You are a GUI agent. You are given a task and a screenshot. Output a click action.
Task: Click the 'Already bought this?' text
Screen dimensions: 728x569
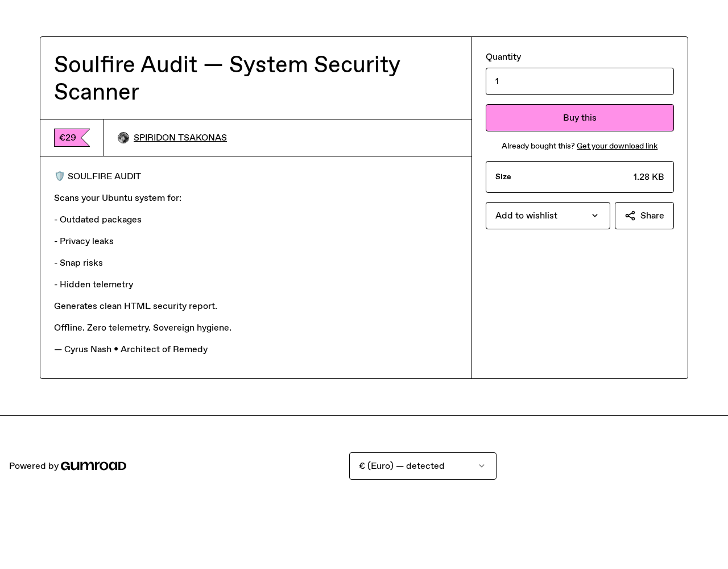pos(538,146)
